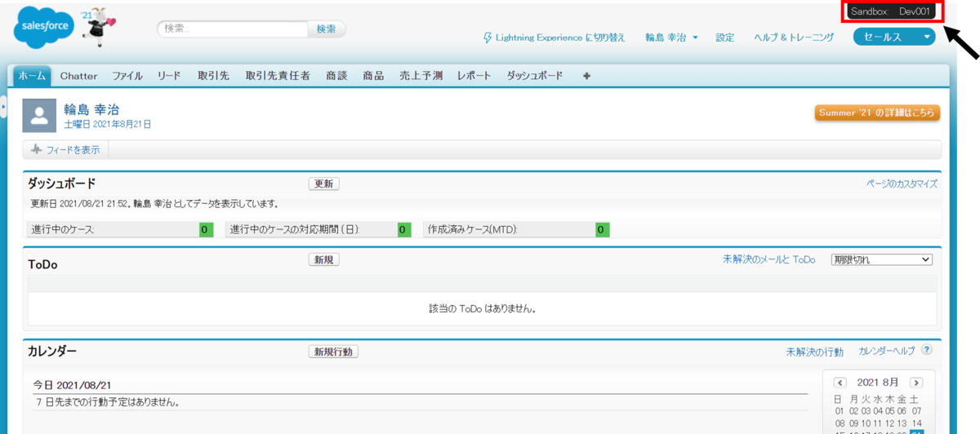Image resolution: width=980 pixels, height=434 pixels.
Task: Open the 商談 tab
Action: click(x=336, y=76)
